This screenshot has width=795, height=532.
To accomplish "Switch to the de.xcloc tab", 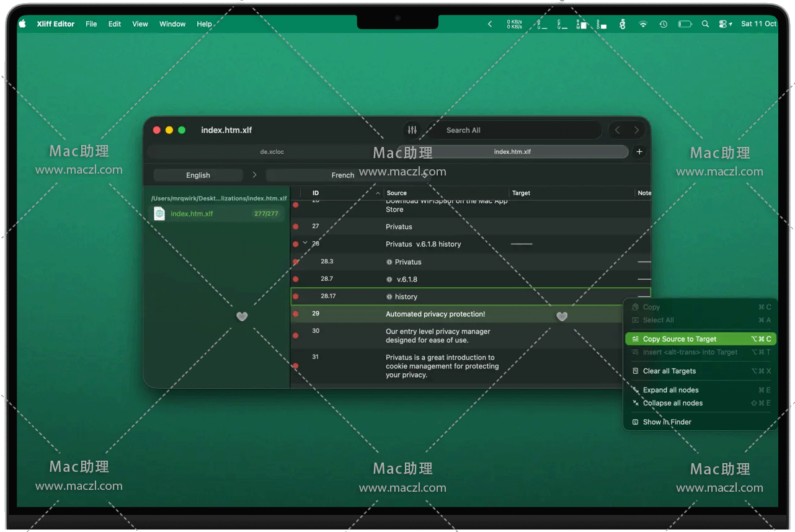I will click(x=272, y=152).
